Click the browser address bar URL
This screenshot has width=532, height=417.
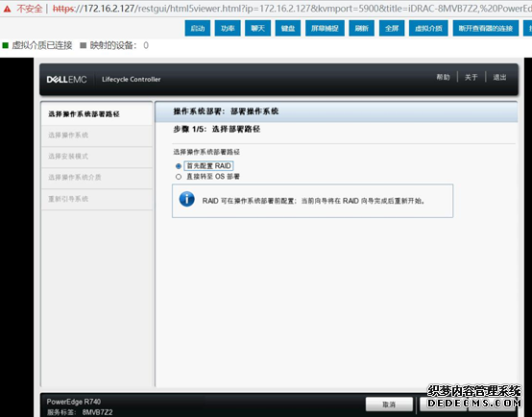292,9
